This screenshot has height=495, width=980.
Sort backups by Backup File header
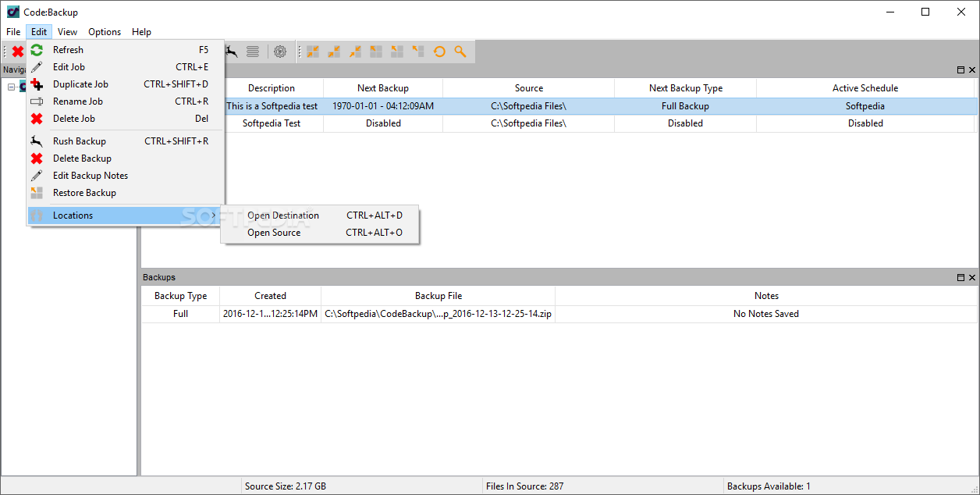pos(439,296)
